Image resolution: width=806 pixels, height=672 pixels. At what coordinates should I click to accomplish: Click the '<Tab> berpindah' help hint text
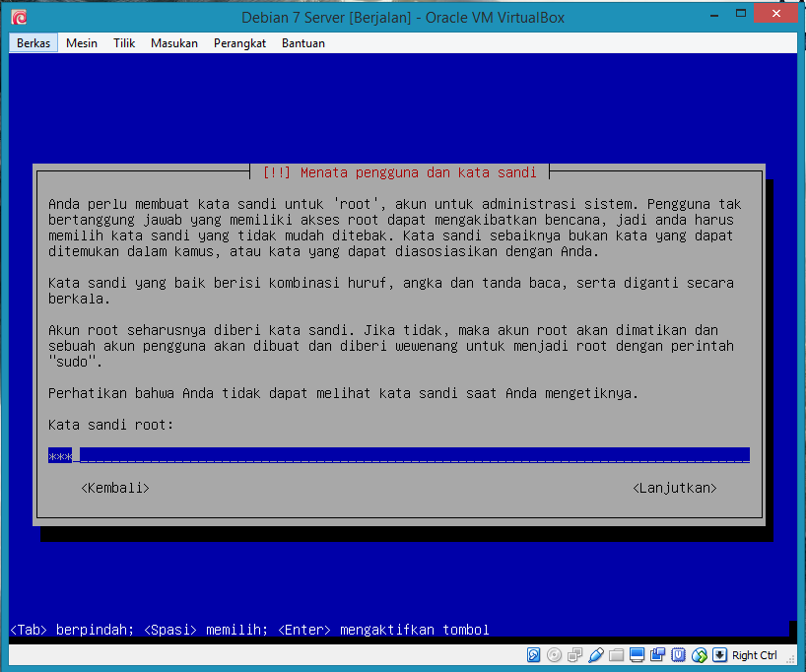[x=72, y=630]
